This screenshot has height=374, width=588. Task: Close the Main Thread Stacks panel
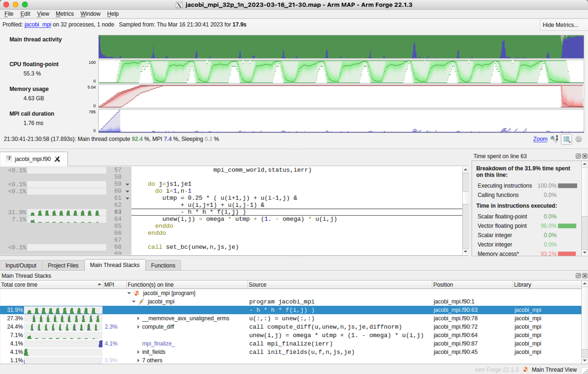pos(585,276)
